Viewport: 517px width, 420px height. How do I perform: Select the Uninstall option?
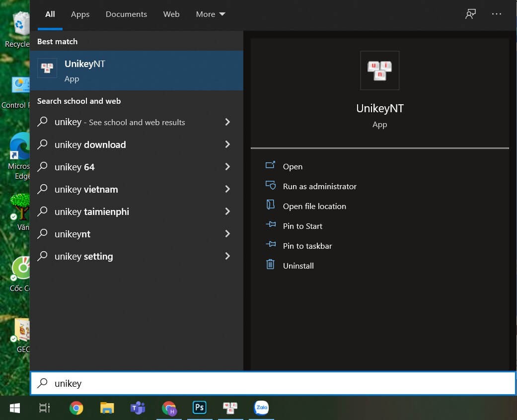tap(298, 266)
